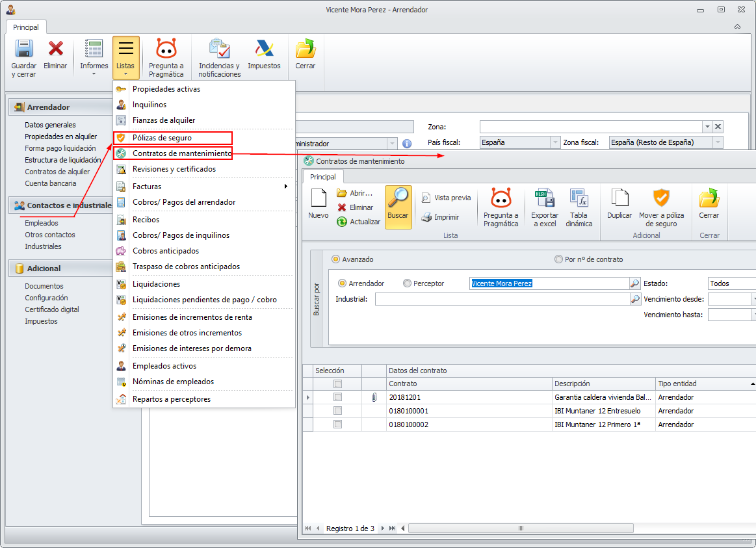Click Exportar a excel icon

[544, 199]
